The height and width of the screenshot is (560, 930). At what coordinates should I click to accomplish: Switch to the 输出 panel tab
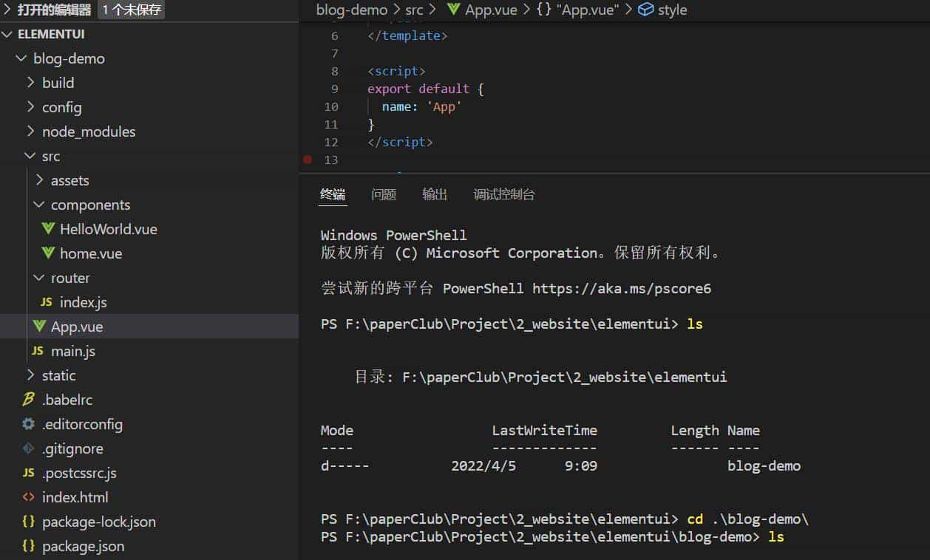click(435, 194)
